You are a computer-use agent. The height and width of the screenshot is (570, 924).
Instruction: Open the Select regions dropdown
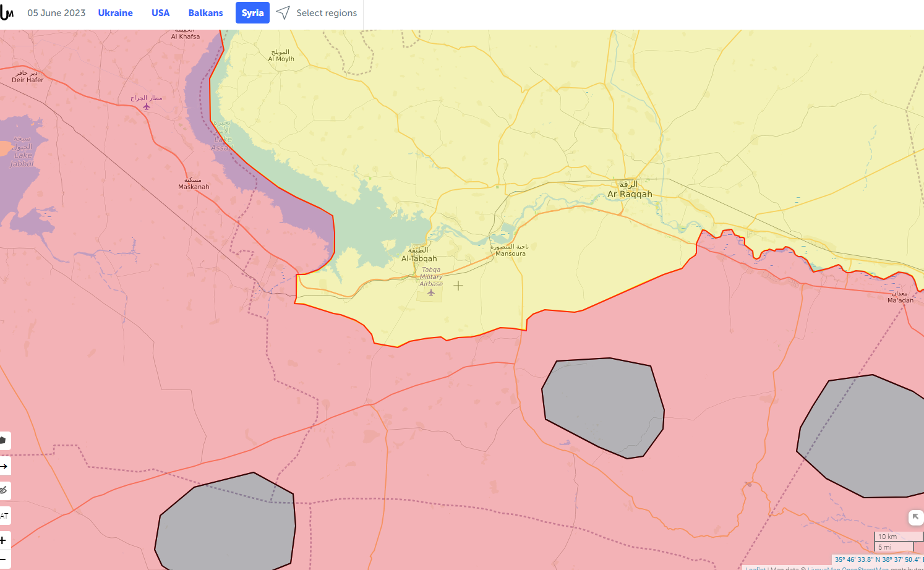[326, 13]
